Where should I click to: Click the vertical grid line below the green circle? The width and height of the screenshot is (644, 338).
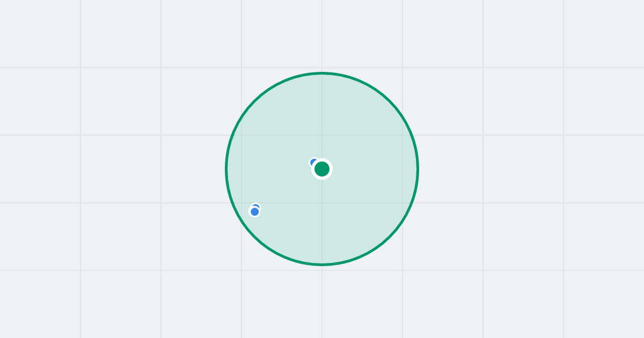click(x=322, y=302)
